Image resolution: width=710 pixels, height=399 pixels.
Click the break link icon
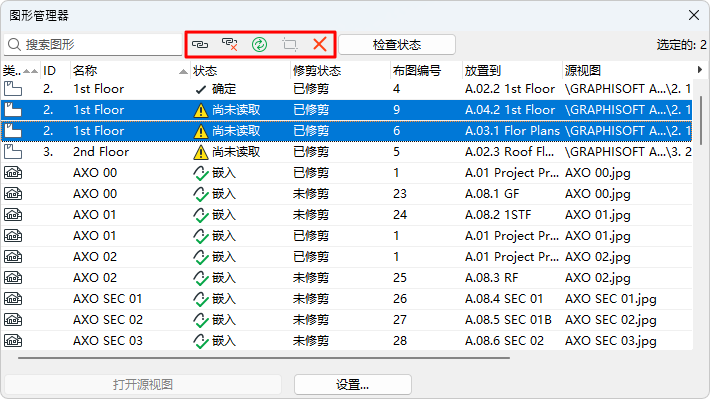click(x=230, y=44)
